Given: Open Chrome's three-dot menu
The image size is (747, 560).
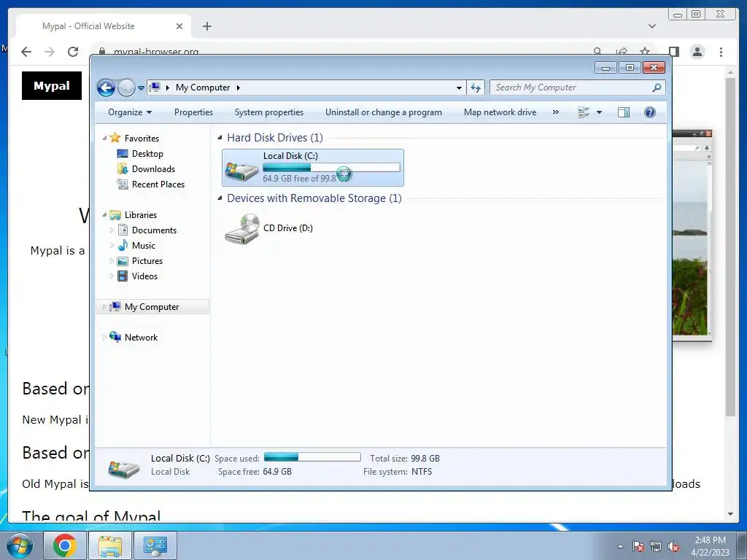Looking at the screenshot, I should [721, 52].
